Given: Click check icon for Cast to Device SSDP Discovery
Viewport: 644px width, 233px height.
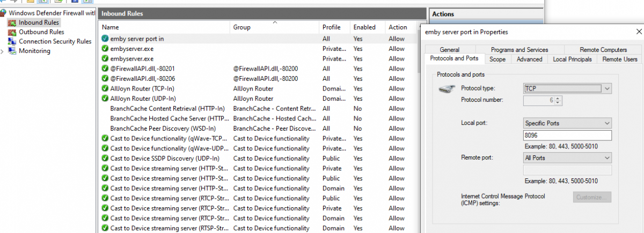Looking at the screenshot, I should [x=105, y=159].
